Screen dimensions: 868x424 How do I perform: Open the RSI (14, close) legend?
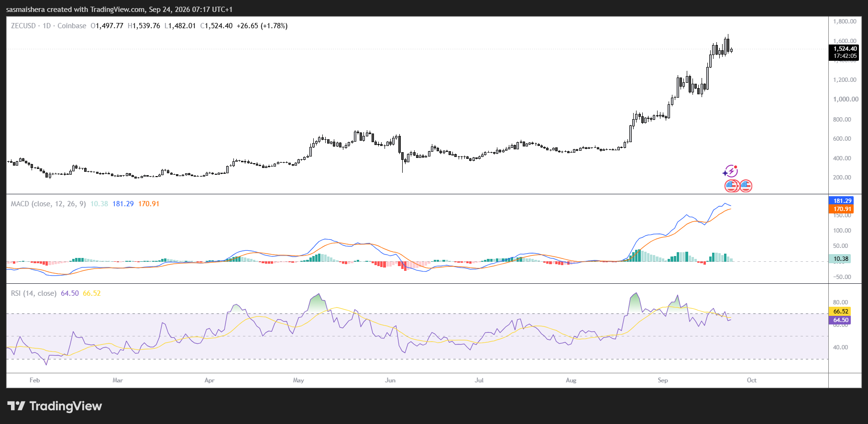click(x=33, y=293)
